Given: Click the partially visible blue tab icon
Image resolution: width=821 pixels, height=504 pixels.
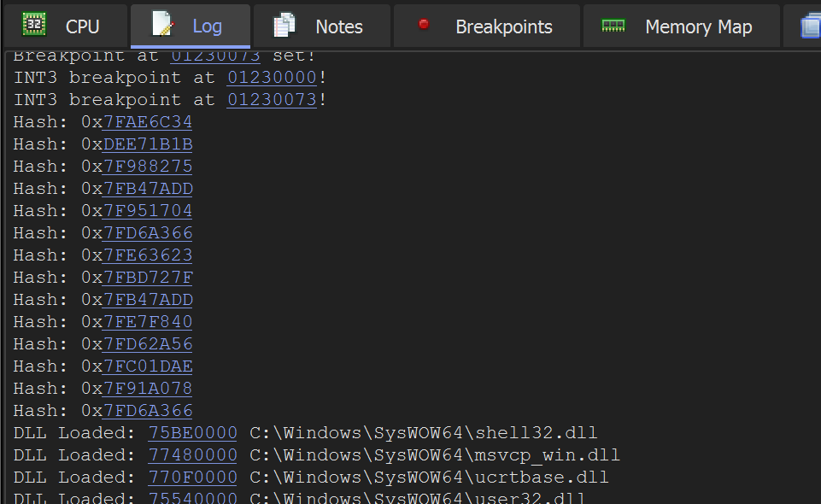Looking at the screenshot, I should 811,26.
